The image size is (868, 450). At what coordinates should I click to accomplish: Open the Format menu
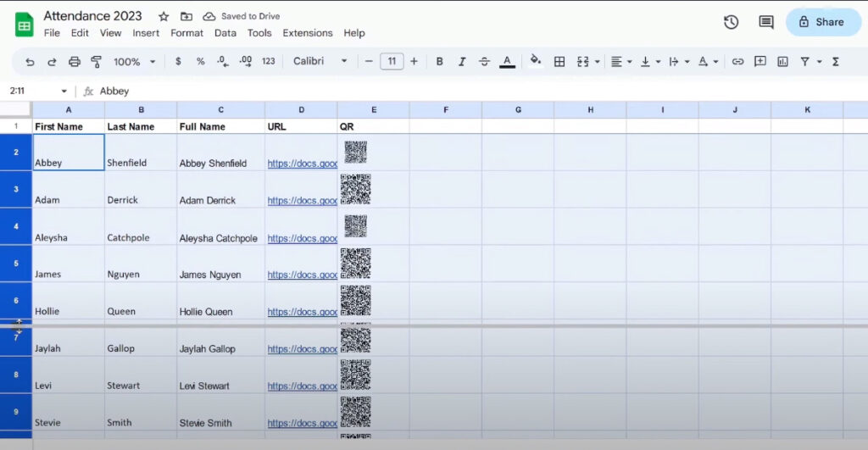186,33
